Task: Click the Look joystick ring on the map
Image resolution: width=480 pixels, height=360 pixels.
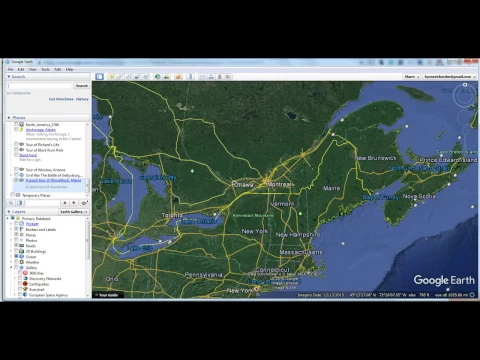Action: (465, 96)
